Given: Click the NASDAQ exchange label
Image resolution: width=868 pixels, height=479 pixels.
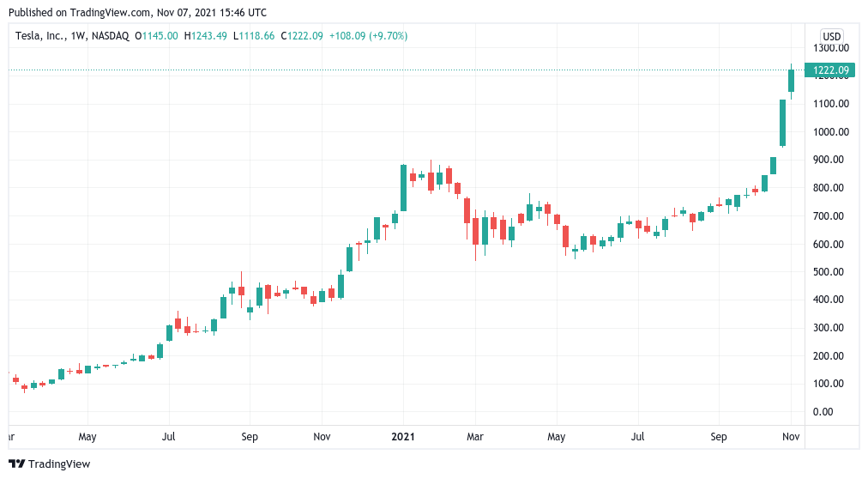Looking at the screenshot, I should [110, 36].
